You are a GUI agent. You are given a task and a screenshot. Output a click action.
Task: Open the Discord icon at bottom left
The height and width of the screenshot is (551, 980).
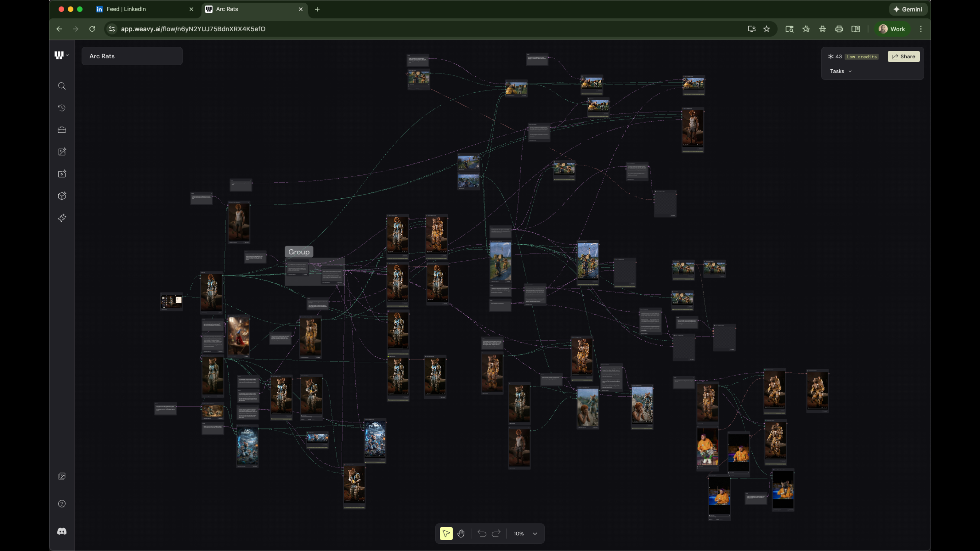coord(62,531)
